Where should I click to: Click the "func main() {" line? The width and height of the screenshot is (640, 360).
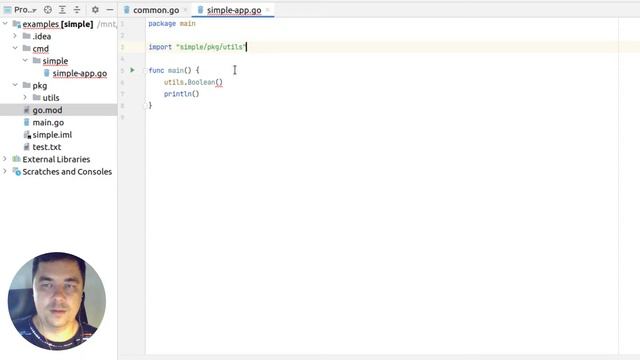pyautogui.click(x=174, y=71)
